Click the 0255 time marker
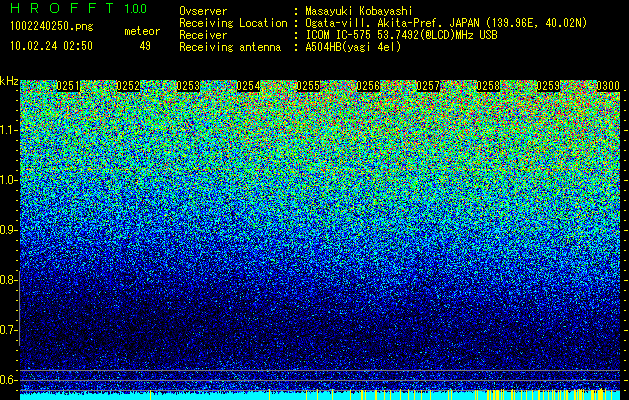 point(308,86)
